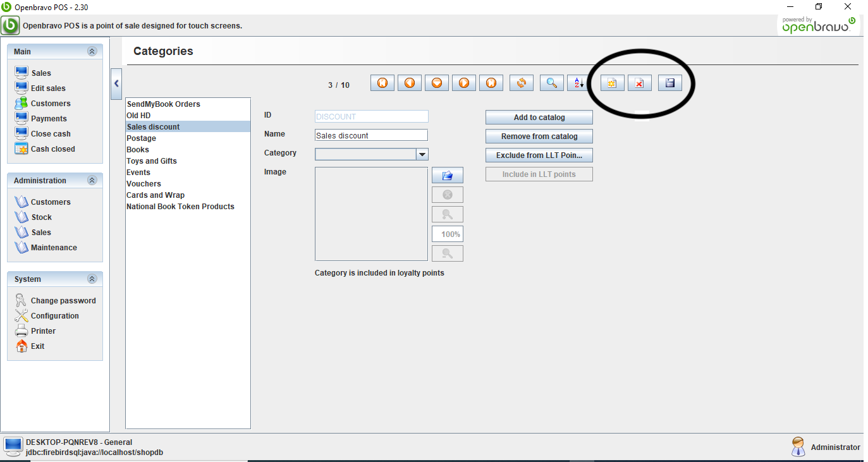This screenshot has width=868, height=462.
Task: Remove image with the X button
Action: tap(448, 195)
